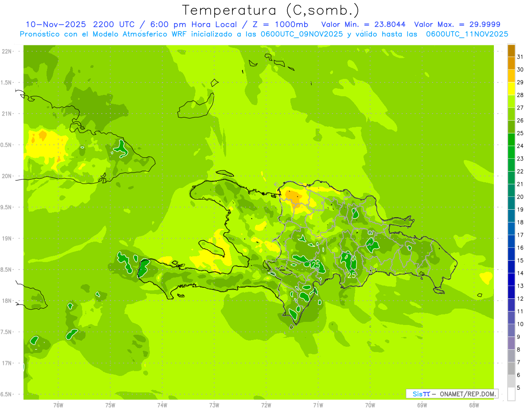The height and width of the screenshot is (411, 532).
Task: Click the '25' contour label near 71W
Action: pos(316,265)
